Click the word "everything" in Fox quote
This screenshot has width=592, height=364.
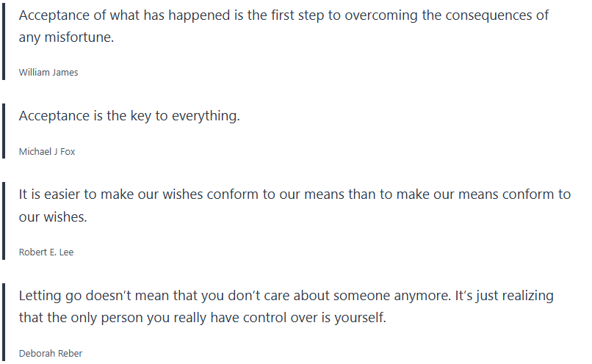point(206,116)
